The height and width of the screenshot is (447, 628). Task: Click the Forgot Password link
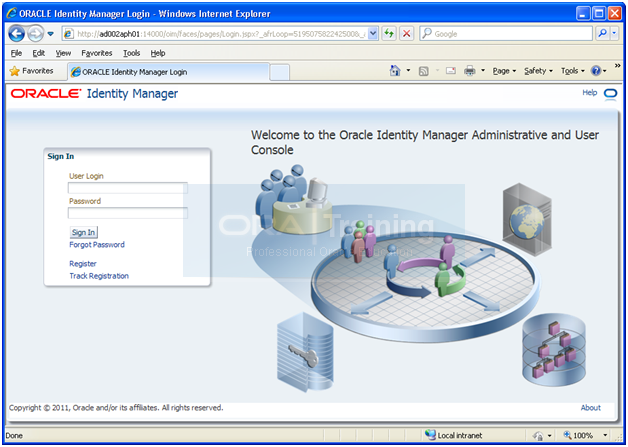coord(97,245)
